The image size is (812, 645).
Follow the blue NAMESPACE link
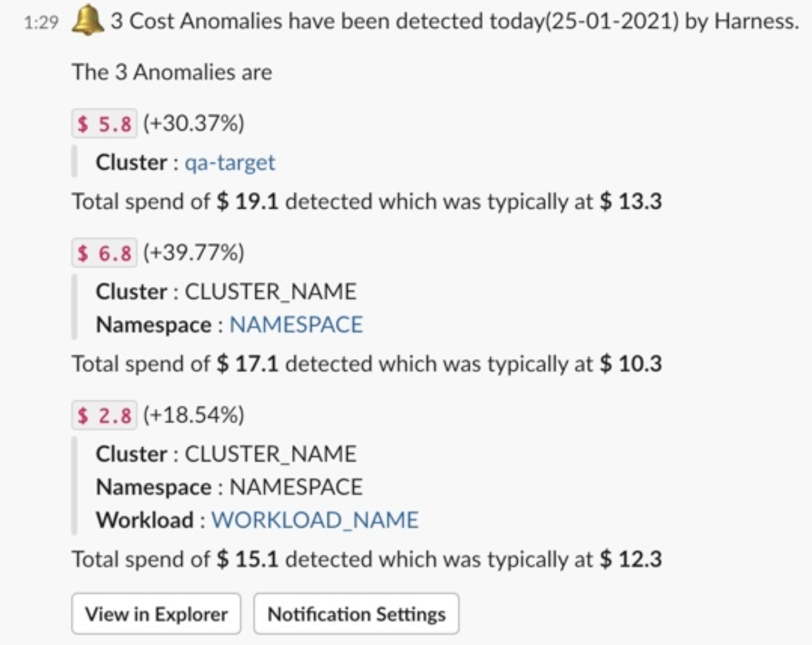296,325
